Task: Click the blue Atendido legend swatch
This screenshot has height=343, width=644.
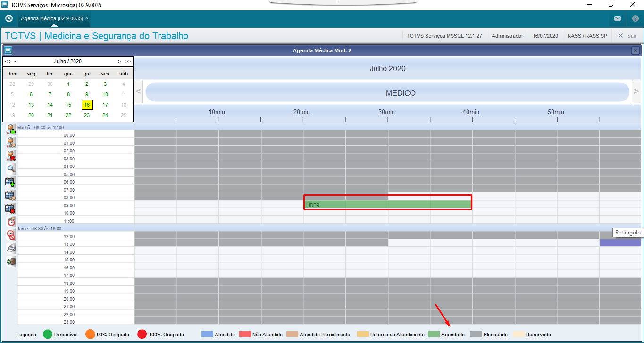Action: click(207, 335)
